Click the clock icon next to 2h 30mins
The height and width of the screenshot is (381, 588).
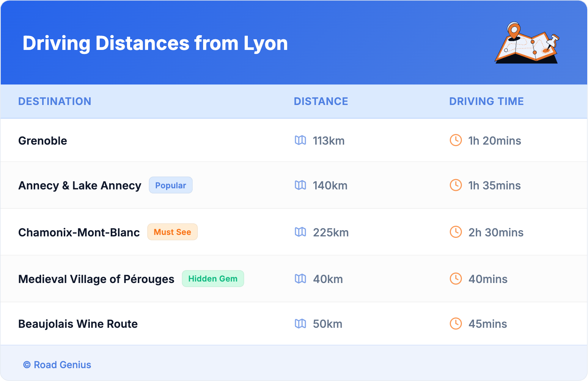pos(456,232)
